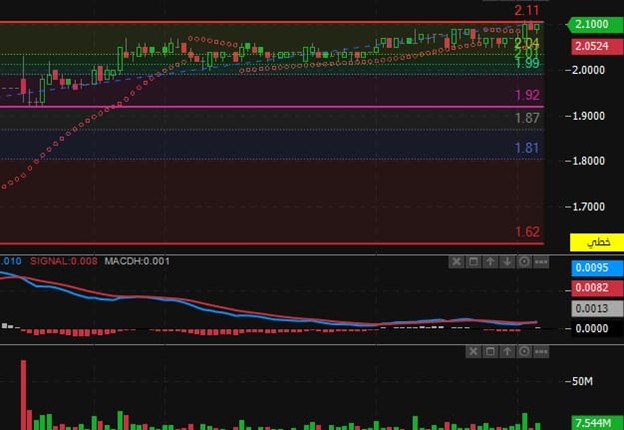This screenshot has width=624, height=430.
Task: Open volume panel more options menu
Action: coord(541,352)
